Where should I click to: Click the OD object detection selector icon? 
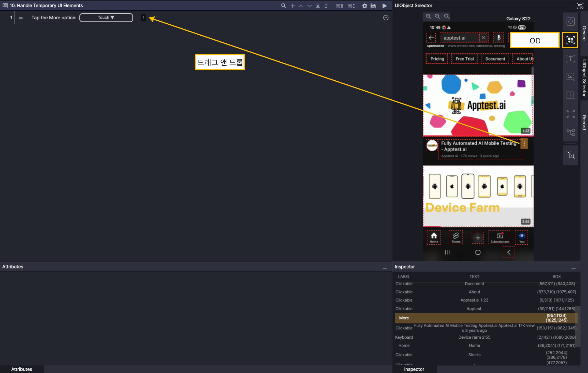tap(570, 40)
